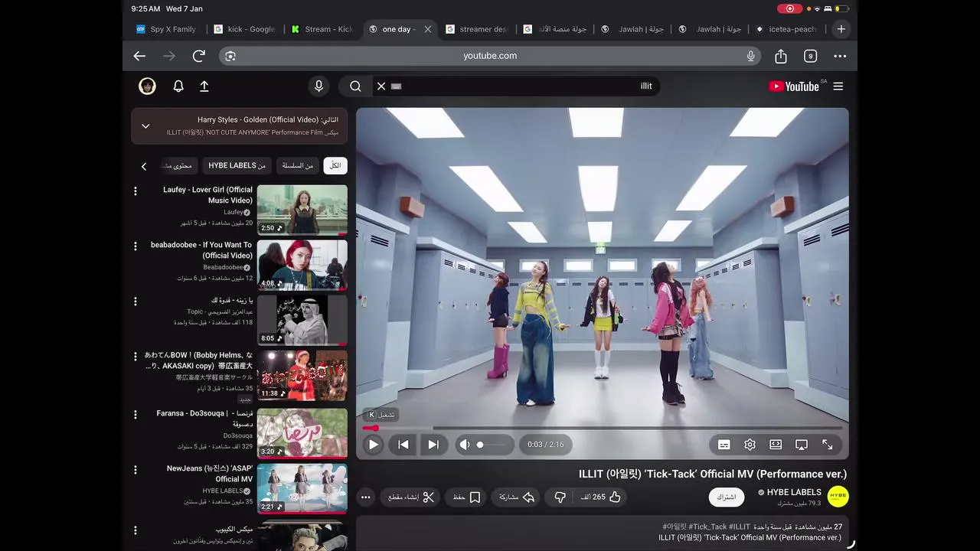Screen dimensions: 980x551
Task: Switch to the Stream - Kick tab
Action: click(322, 29)
